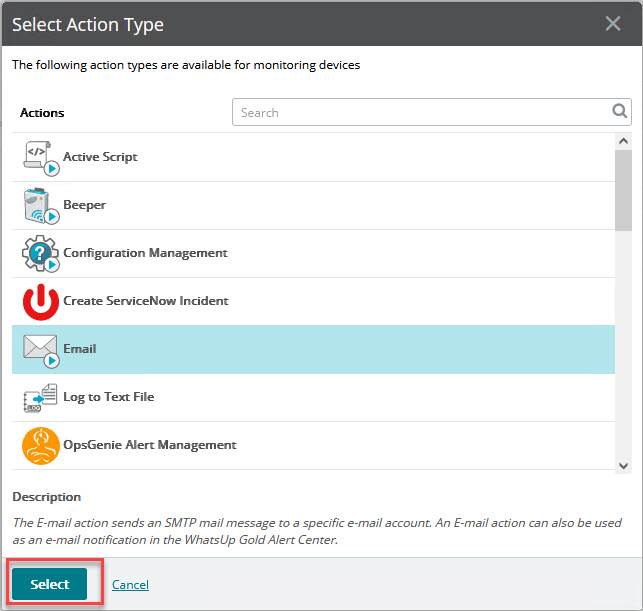Screen dimensions: 643x611
Task: Close the Select Action Type dialog
Action: coord(613,23)
